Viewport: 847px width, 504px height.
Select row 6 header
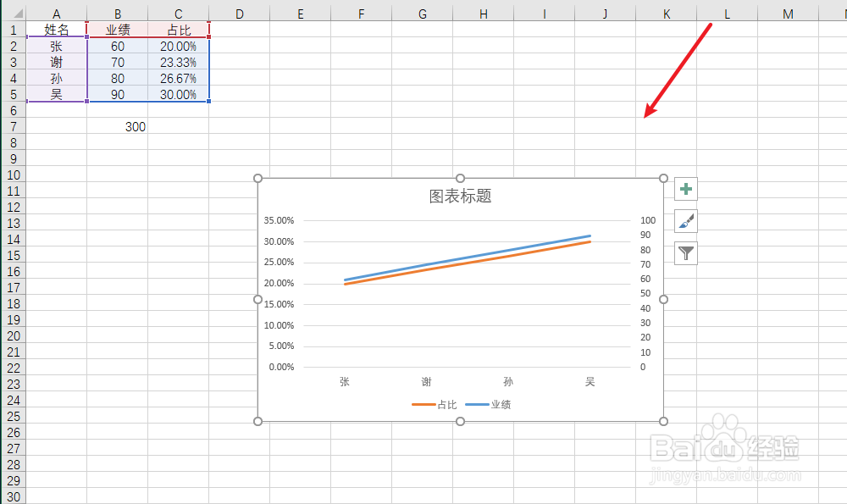click(x=14, y=110)
